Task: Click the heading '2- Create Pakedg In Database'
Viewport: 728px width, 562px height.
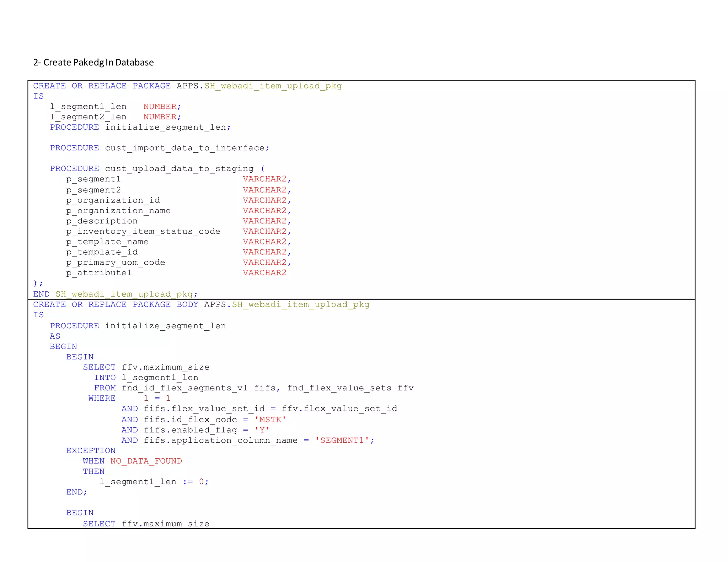Action: 93,63
